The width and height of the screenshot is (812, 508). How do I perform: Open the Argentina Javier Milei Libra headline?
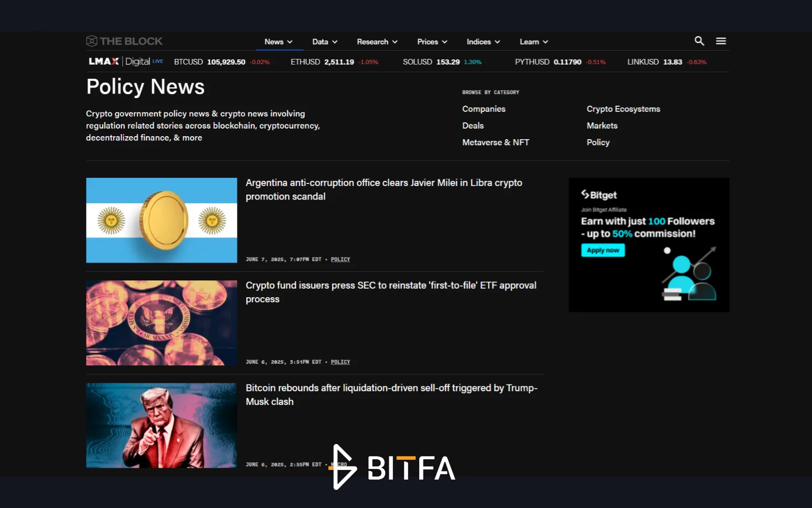pos(384,189)
